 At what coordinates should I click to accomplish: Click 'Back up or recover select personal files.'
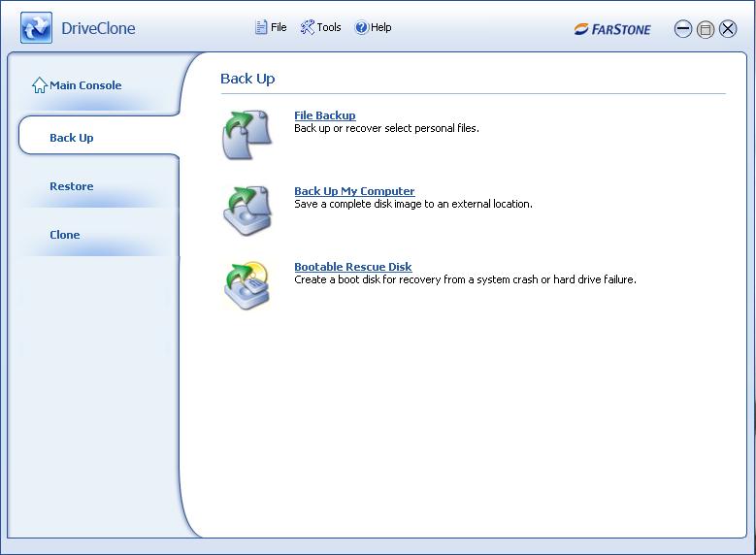(386, 128)
